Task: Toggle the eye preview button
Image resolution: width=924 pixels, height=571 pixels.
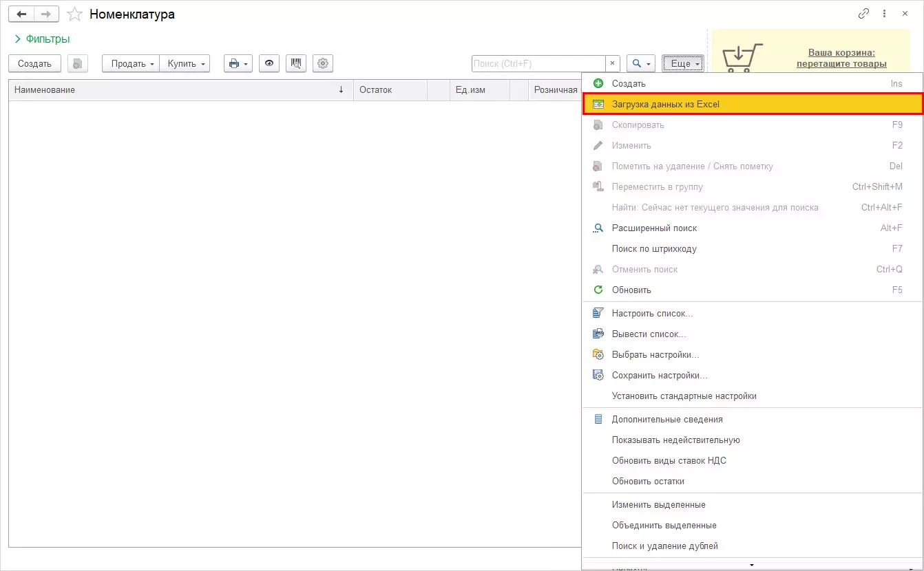Action: (x=269, y=63)
